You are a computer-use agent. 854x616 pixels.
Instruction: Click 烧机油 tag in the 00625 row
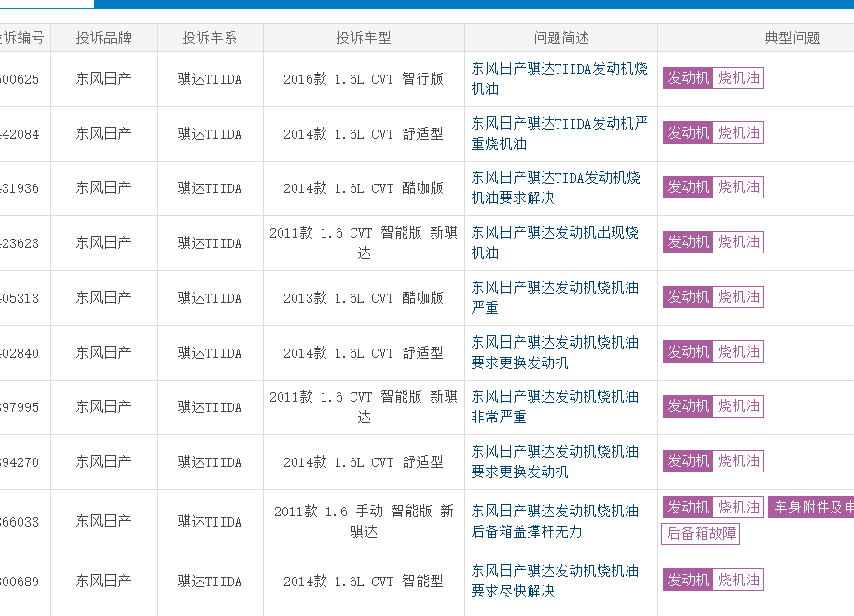738,78
